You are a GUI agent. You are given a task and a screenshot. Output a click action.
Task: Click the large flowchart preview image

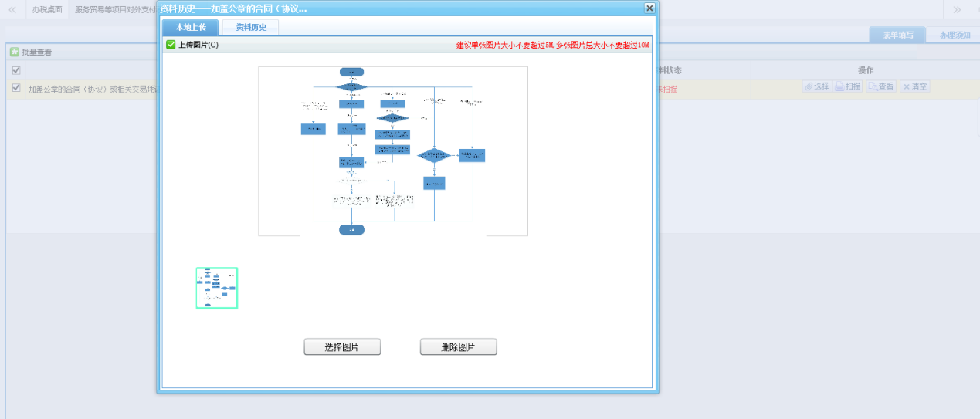coord(392,150)
